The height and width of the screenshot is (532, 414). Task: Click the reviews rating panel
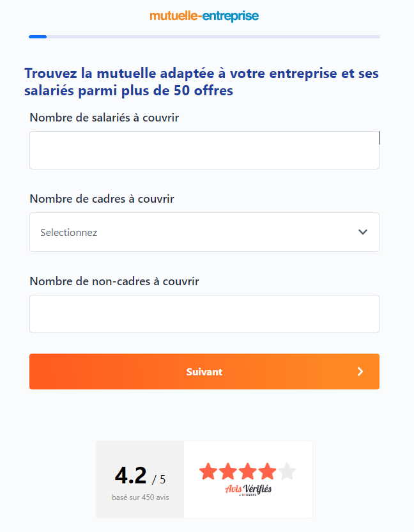coord(203,479)
